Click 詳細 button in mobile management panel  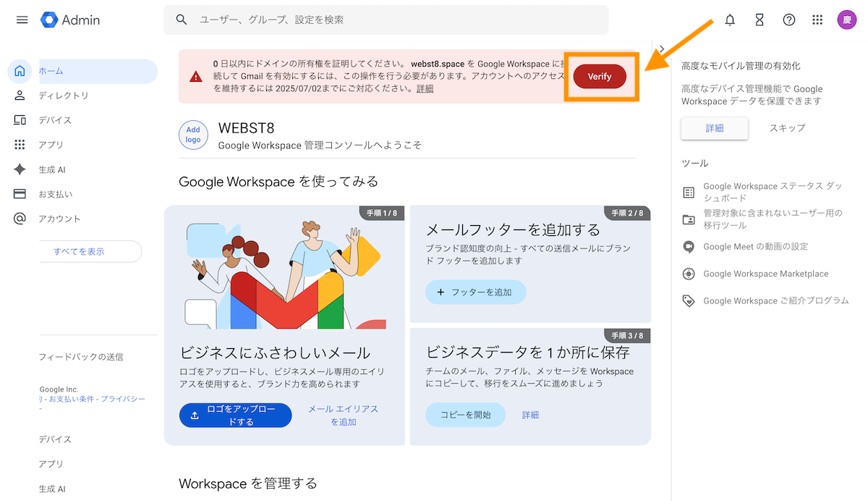715,128
